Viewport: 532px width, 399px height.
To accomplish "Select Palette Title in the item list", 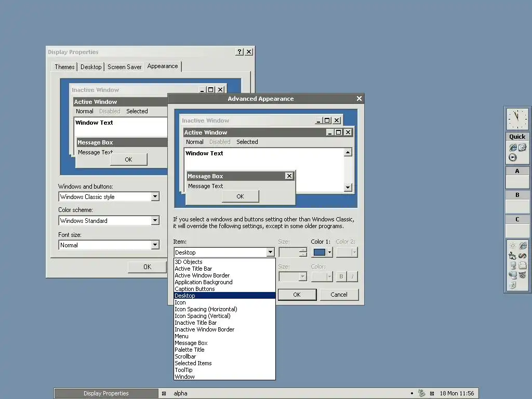I will coord(224,350).
